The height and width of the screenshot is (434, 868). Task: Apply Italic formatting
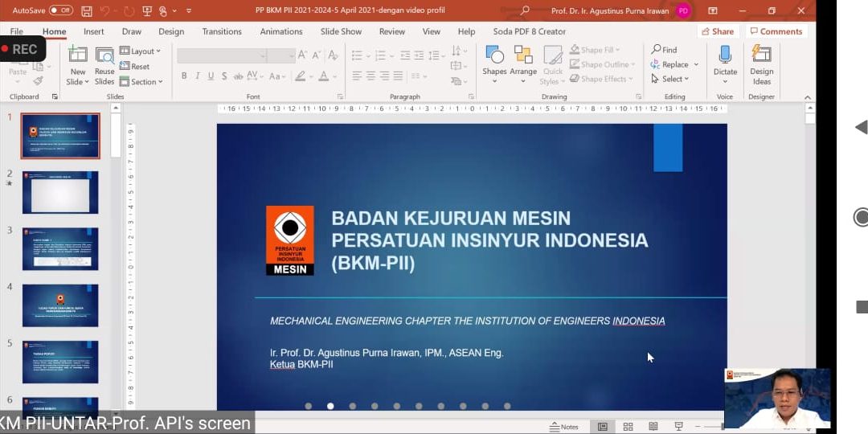point(197,76)
